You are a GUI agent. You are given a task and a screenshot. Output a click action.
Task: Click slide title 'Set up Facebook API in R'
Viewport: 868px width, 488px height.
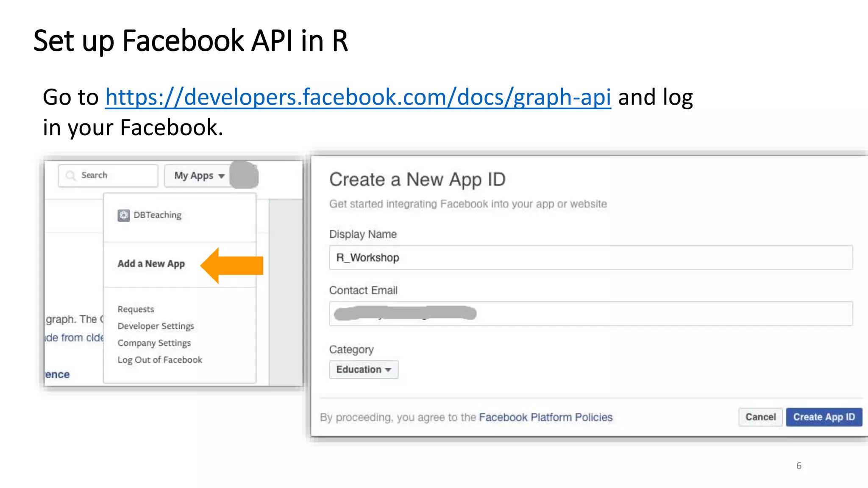point(191,41)
